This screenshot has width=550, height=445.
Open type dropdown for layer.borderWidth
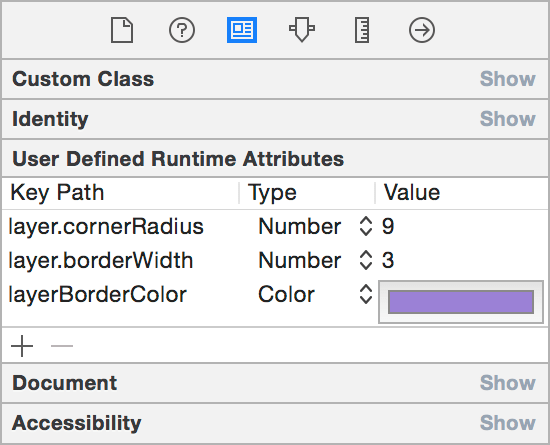click(365, 260)
